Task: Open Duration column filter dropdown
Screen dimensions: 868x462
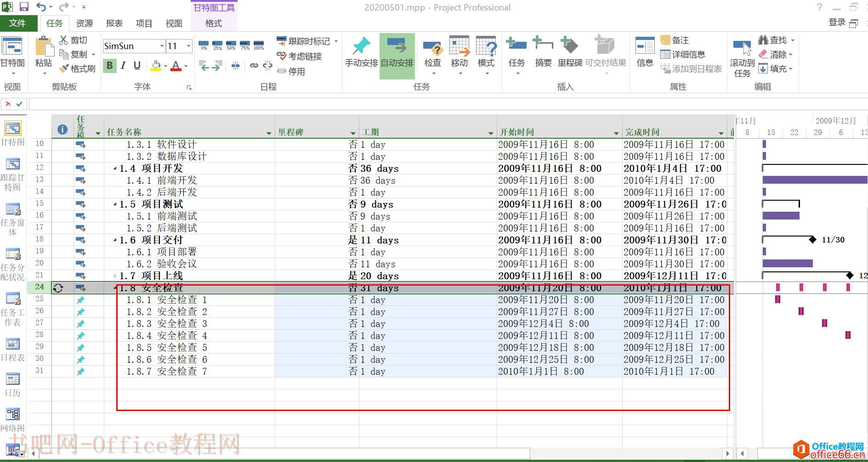Action: (491, 133)
